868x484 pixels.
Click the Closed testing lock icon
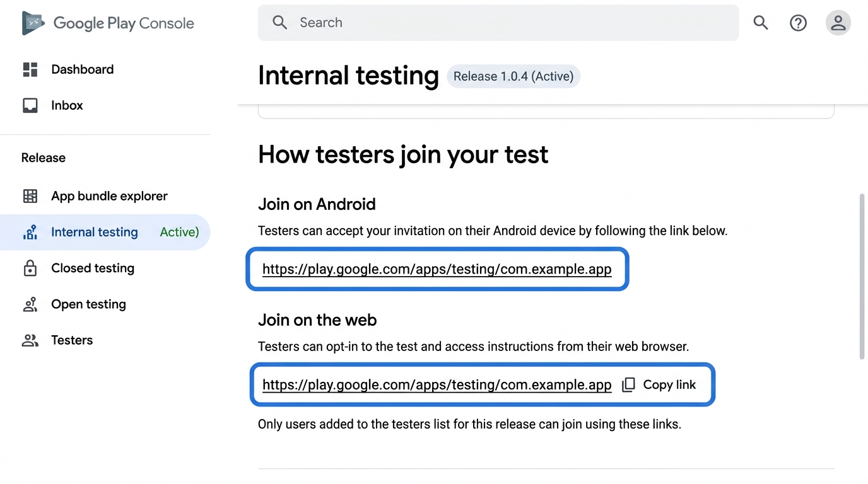30,268
